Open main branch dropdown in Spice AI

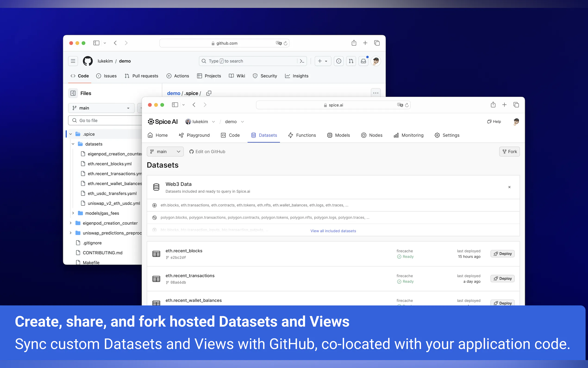(x=165, y=151)
